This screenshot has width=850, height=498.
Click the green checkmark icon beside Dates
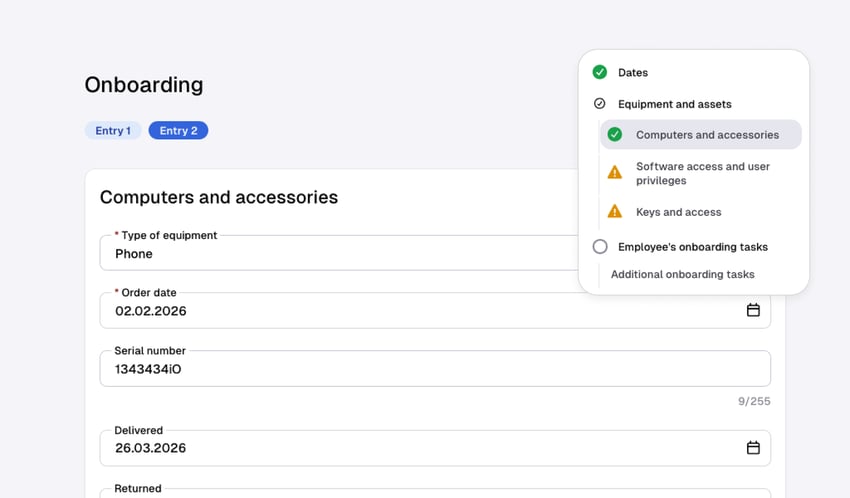point(600,72)
